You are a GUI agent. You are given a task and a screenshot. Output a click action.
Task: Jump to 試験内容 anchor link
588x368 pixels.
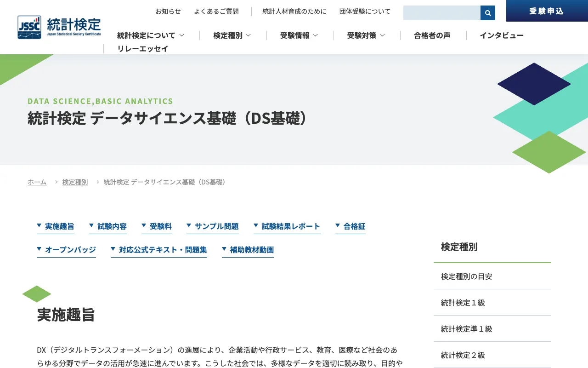[108, 226]
